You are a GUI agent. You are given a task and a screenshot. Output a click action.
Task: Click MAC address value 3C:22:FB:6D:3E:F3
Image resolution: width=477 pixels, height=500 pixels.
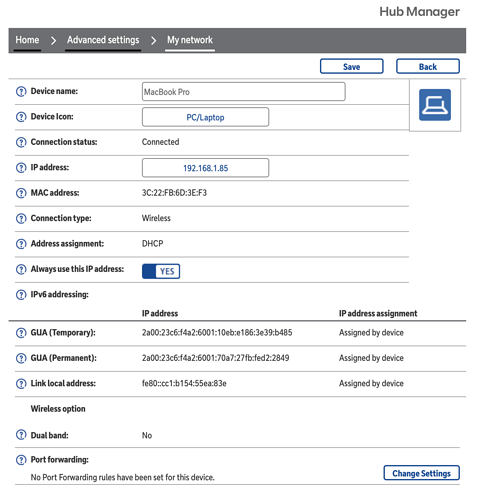[174, 193]
